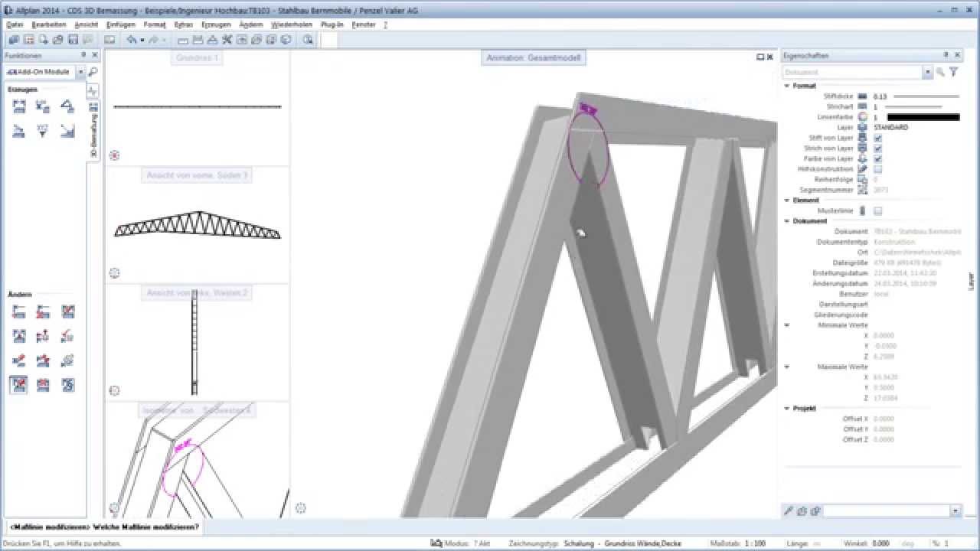Open the Add-On Module dropdown
The width and height of the screenshot is (980, 551).
tap(81, 72)
